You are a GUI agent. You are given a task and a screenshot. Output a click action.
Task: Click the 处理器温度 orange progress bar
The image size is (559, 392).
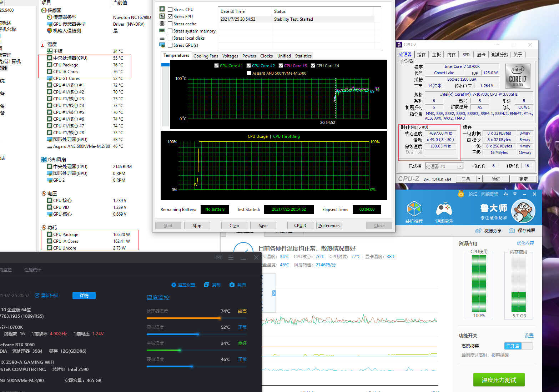coord(196,318)
